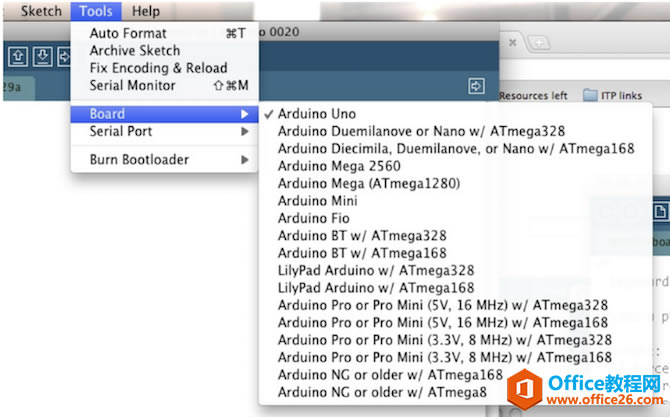Click the tab menu arrow icon in Arduino window

(x=476, y=86)
